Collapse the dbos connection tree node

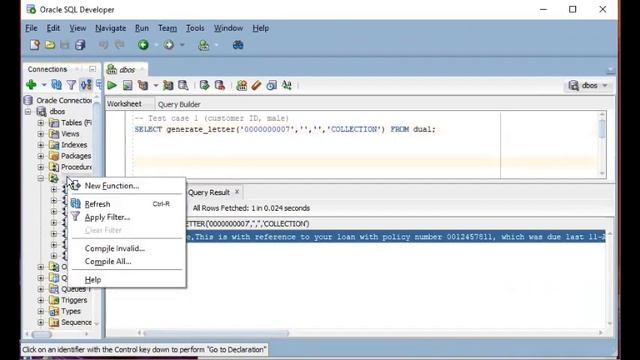(28, 111)
